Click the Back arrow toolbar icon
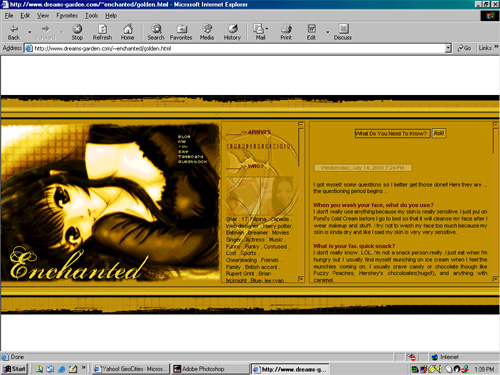This screenshot has height=375, width=500. pyautogui.click(x=14, y=29)
